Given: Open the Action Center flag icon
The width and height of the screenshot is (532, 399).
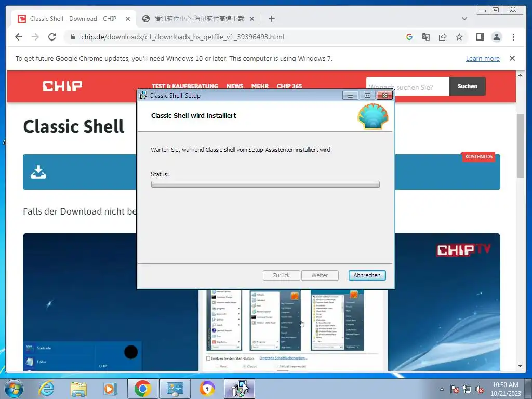Looking at the screenshot, I should 455,389.
